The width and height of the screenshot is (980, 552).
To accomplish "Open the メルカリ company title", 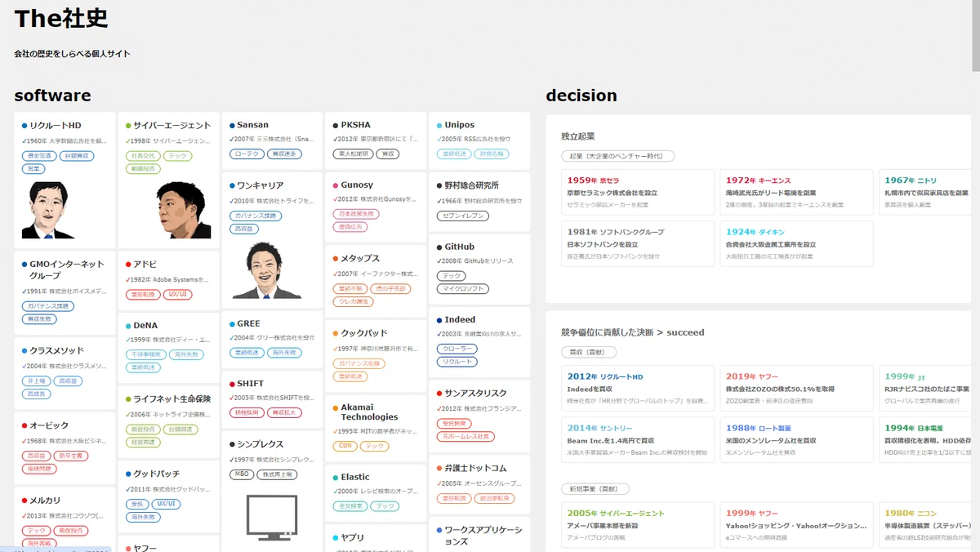I will (x=45, y=501).
